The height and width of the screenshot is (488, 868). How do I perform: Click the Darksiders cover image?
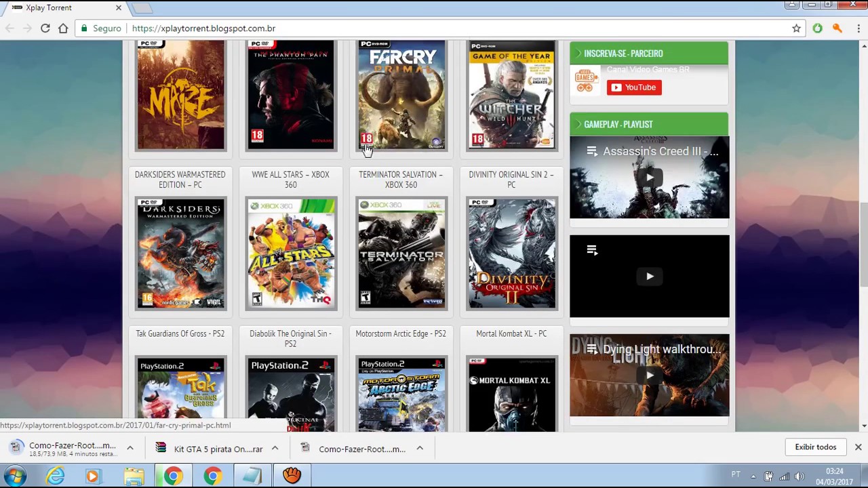tap(180, 253)
